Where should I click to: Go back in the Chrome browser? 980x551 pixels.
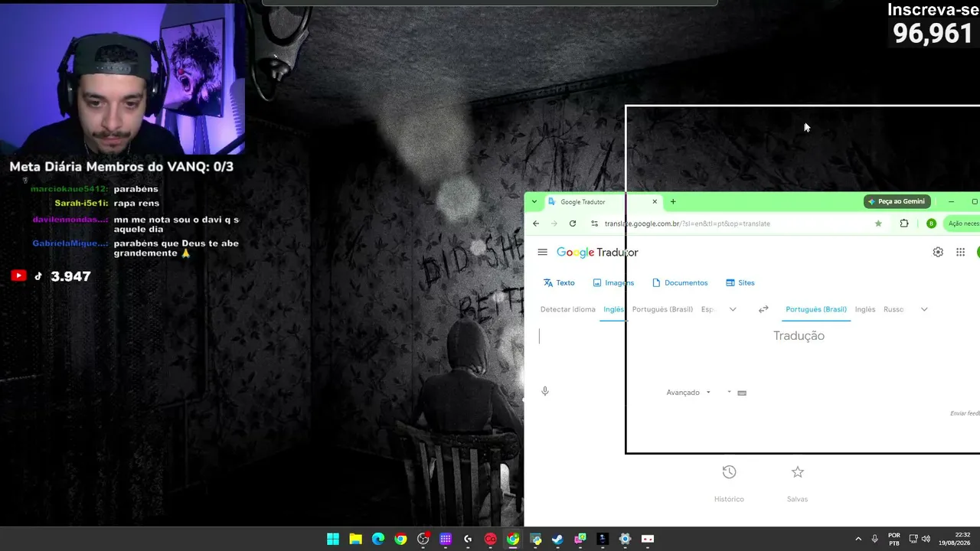click(536, 223)
